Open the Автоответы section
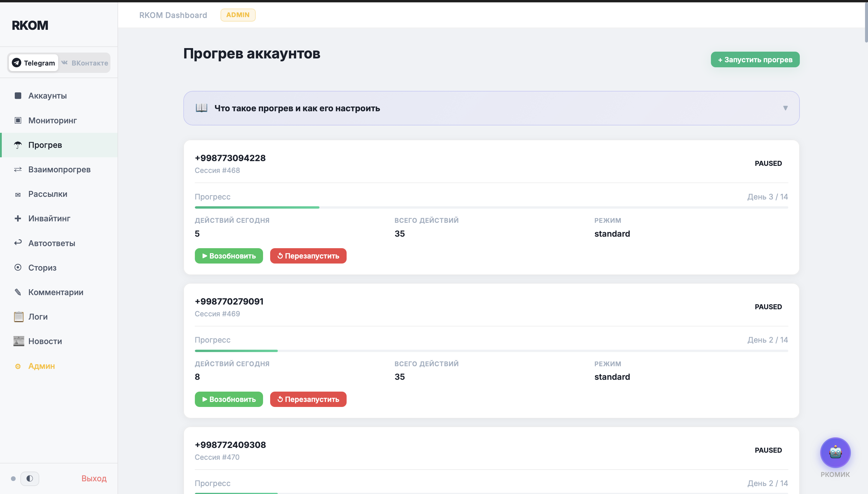Image resolution: width=868 pixels, height=494 pixels. tap(59, 243)
